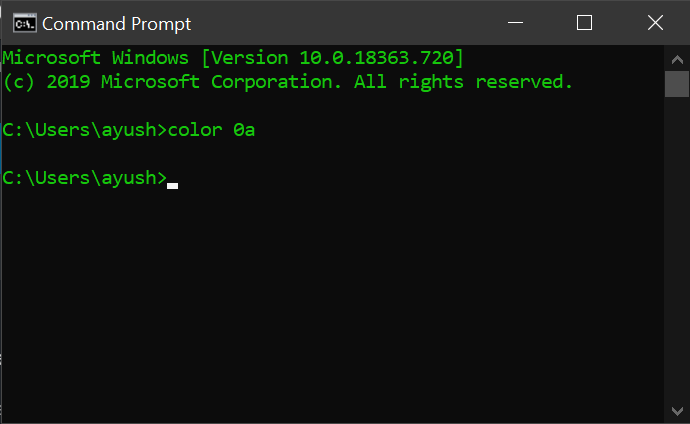Minimize the Command Prompt window

pyautogui.click(x=515, y=22)
